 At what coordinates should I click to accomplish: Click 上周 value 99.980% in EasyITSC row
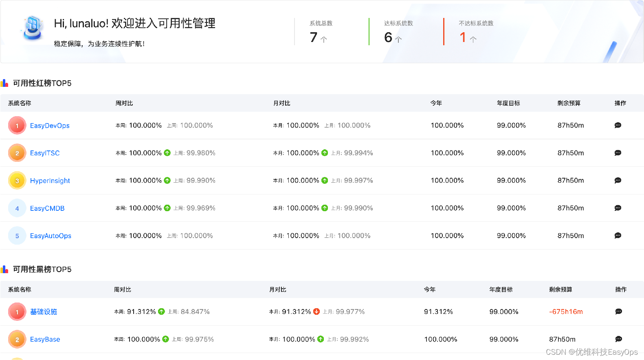(201, 153)
